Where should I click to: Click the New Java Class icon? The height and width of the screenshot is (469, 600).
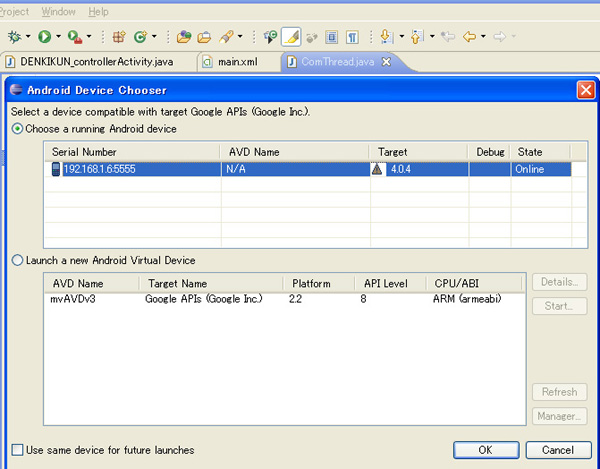pyautogui.click(x=140, y=37)
